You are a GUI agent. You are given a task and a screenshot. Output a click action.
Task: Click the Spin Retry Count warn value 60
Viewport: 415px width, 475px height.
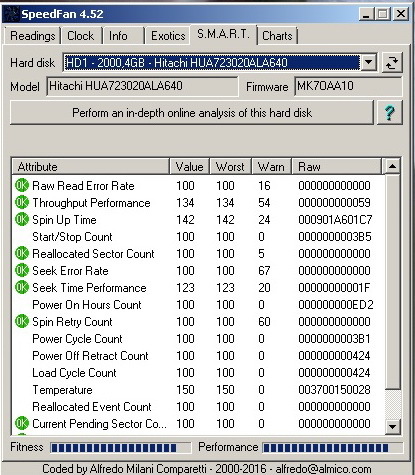[x=264, y=322]
